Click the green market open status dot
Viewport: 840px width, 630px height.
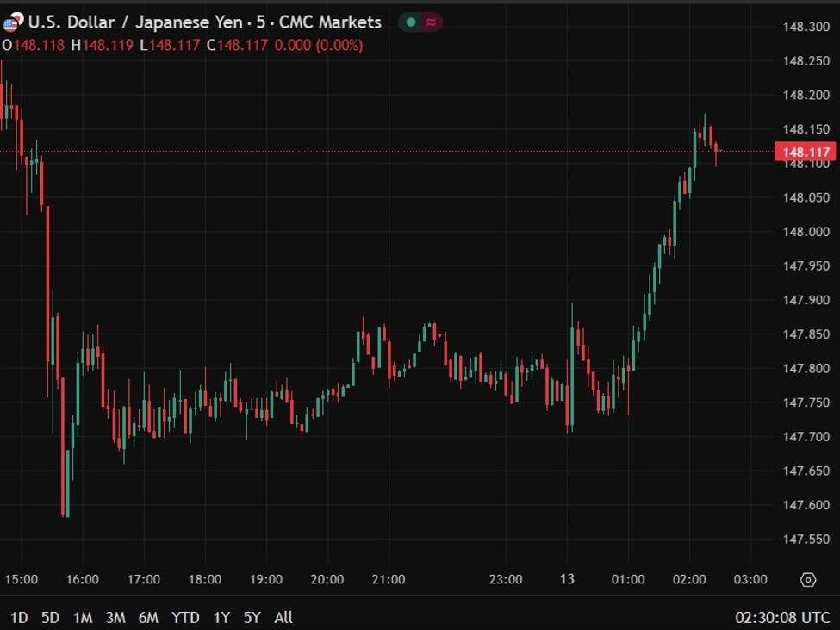click(x=411, y=22)
